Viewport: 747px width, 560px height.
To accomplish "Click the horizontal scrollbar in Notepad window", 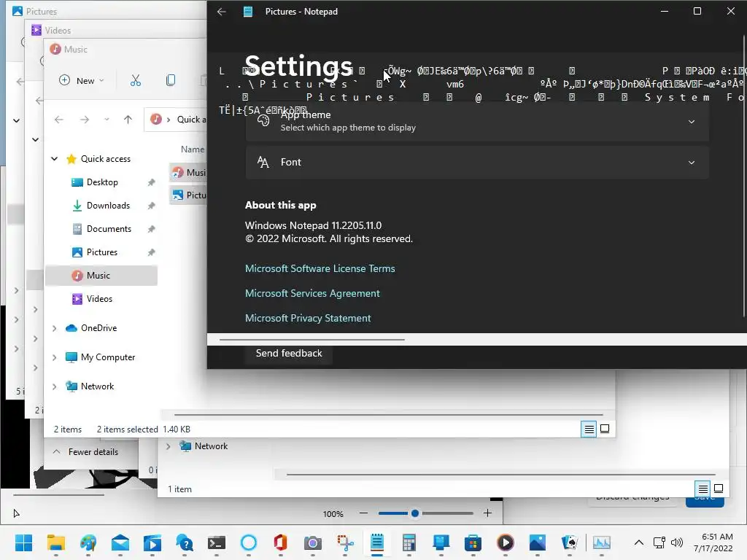I will [x=312, y=340].
